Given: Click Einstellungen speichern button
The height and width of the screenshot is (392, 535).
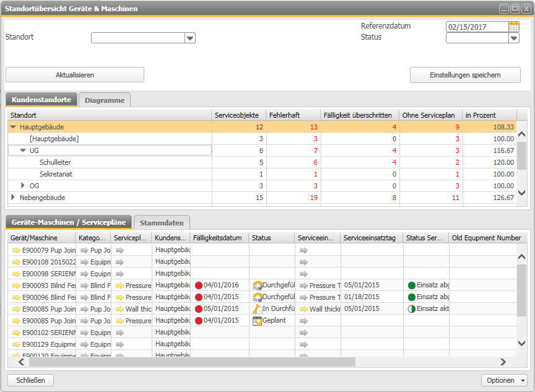Looking at the screenshot, I should (x=465, y=75).
